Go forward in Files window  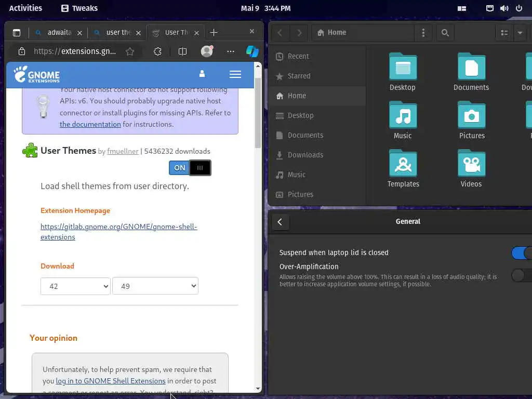click(x=299, y=33)
